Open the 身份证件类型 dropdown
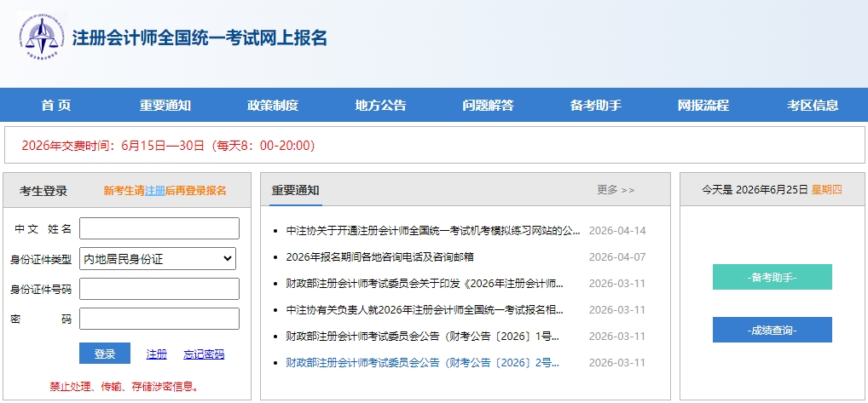The width and height of the screenshot is (868, 403). 158,258
